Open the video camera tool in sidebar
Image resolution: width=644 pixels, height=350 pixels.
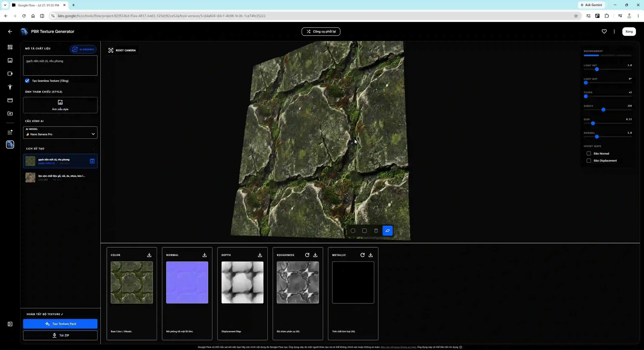10,74
